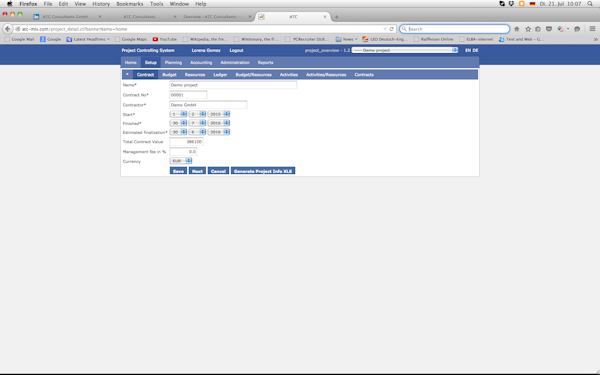This screenshot has width=600, height=375.
Task: Open the Start year 2015 dropdown
Action: tap(218, 114)
